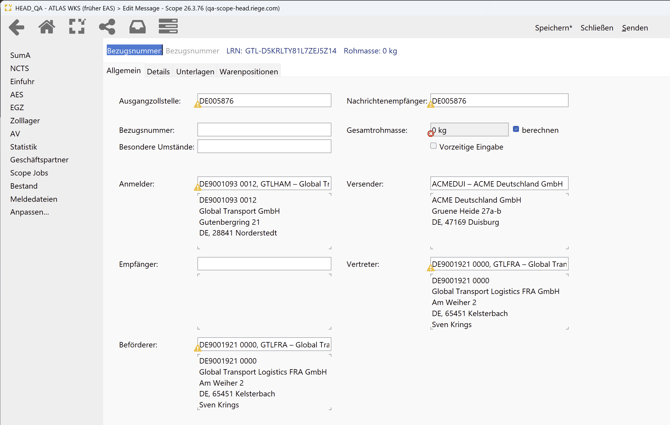Click the share icon in toolbar
Viewport: 670px width, 425px height.
click(x=107, y=28)
